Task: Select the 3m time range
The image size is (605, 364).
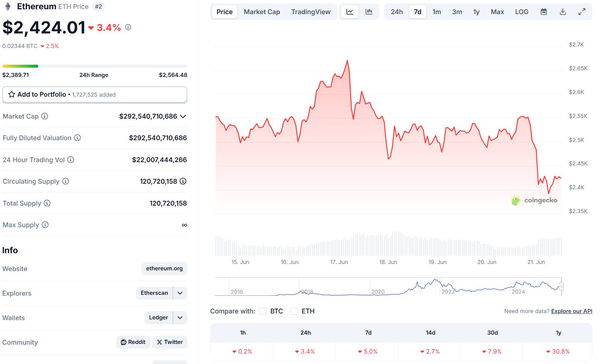Action: coord(457,12)
